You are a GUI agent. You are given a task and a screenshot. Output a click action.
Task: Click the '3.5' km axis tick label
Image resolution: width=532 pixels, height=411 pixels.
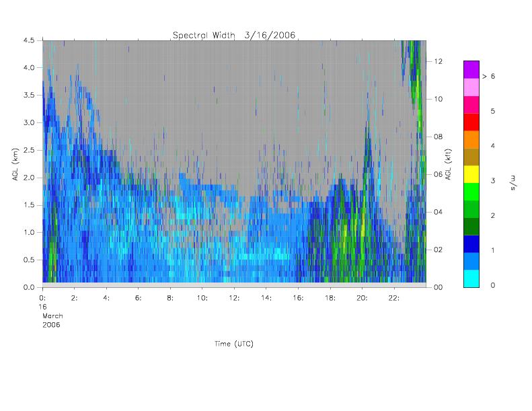29,95
